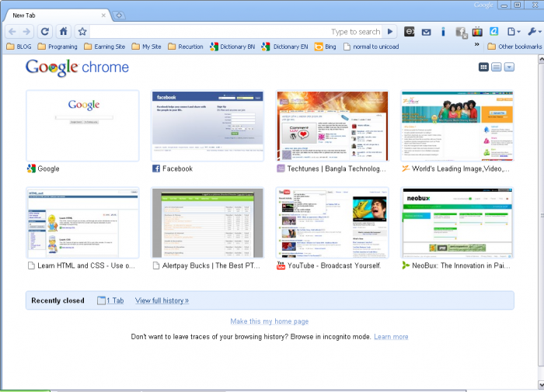This screenshot has height=392, width=544.
Task: Click 'Make this my home page'
Action: click(270, 321)
